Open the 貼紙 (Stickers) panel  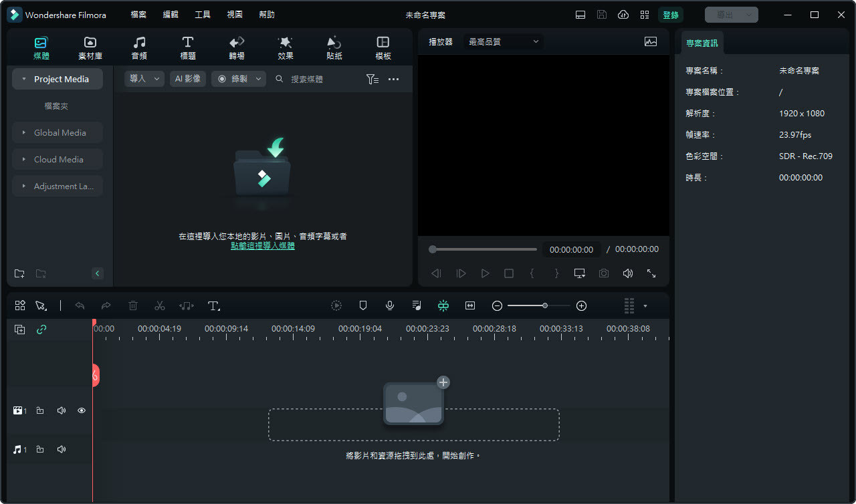[334, 47]
